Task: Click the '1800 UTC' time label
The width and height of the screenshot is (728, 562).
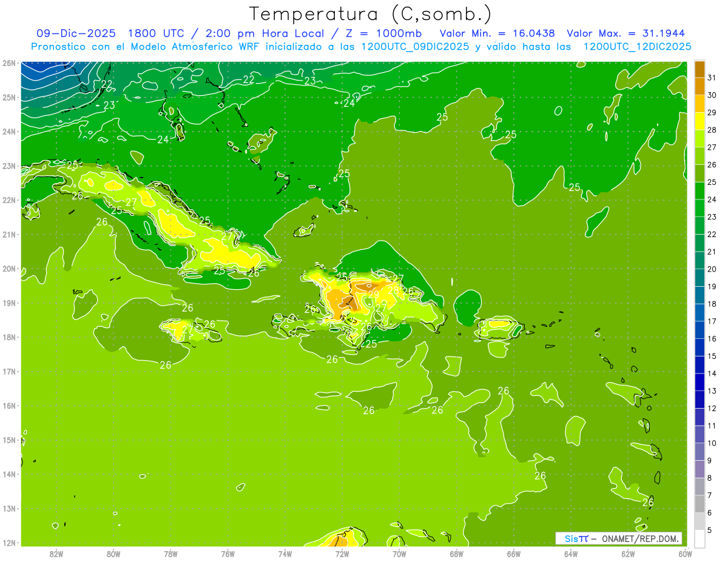Action: point(158,33)
